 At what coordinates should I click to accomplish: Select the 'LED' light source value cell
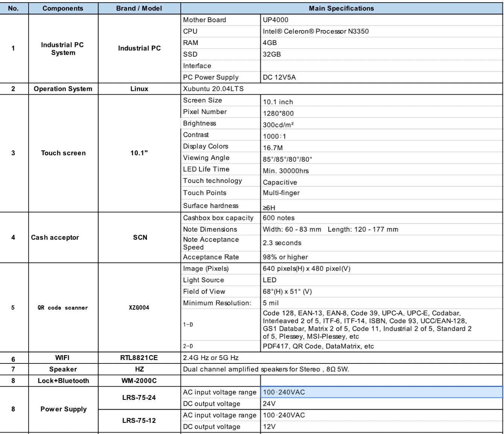coord(382,280)
